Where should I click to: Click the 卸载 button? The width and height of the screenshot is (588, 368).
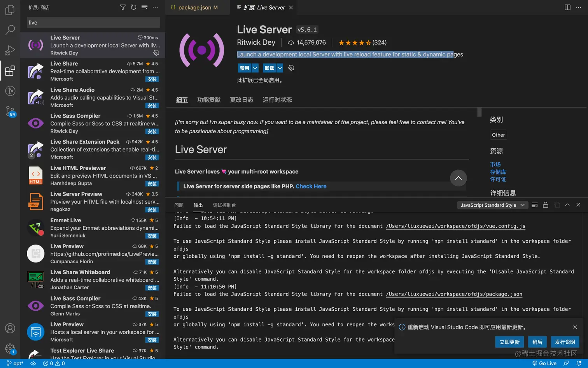(269, 68)
